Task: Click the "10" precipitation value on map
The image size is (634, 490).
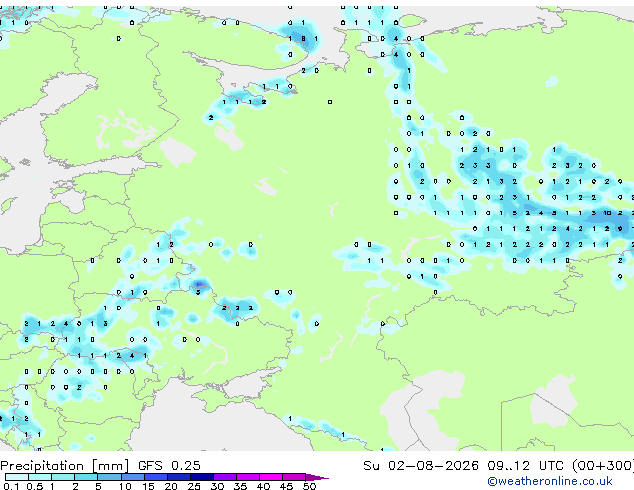Action: pyautogui.click(x=607, y=213)
